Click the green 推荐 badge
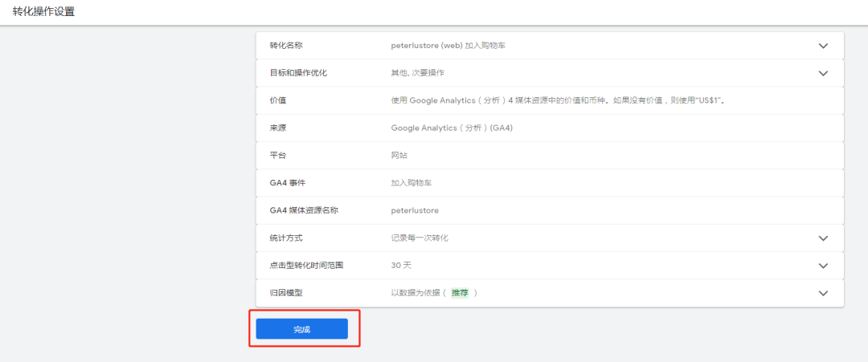 point(460,293)
